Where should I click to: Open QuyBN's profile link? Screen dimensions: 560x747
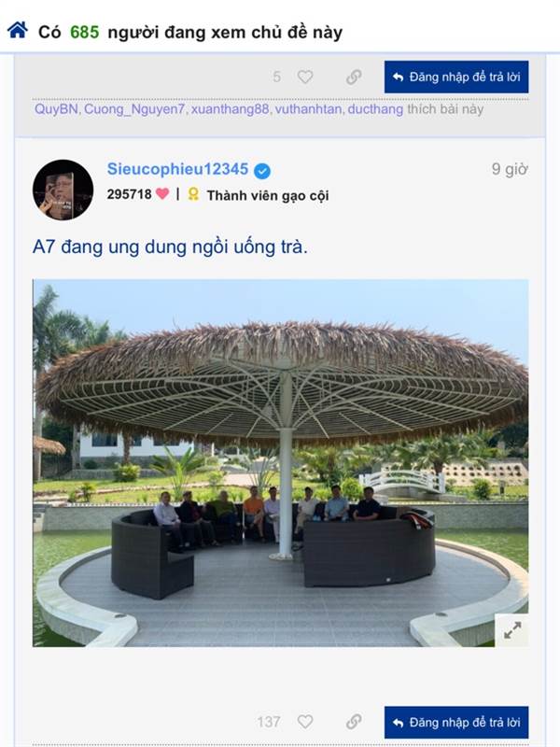[56, 109]
